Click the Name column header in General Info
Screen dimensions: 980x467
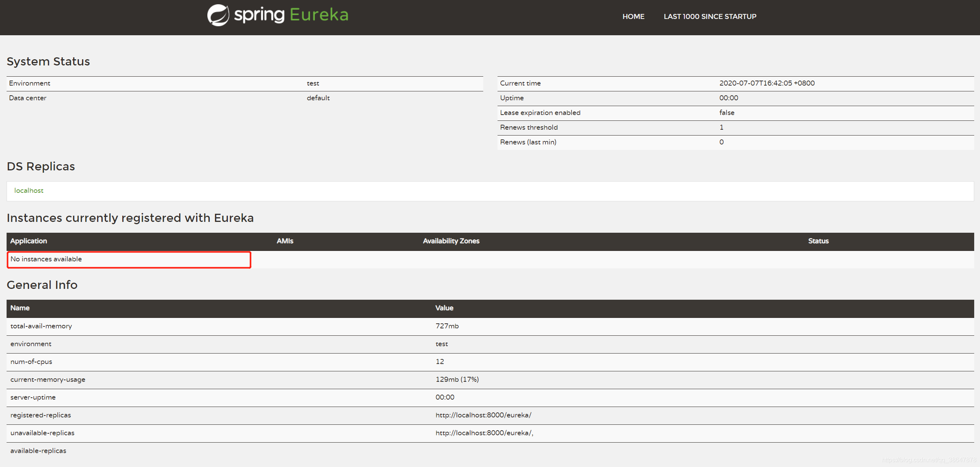[20, 308]
